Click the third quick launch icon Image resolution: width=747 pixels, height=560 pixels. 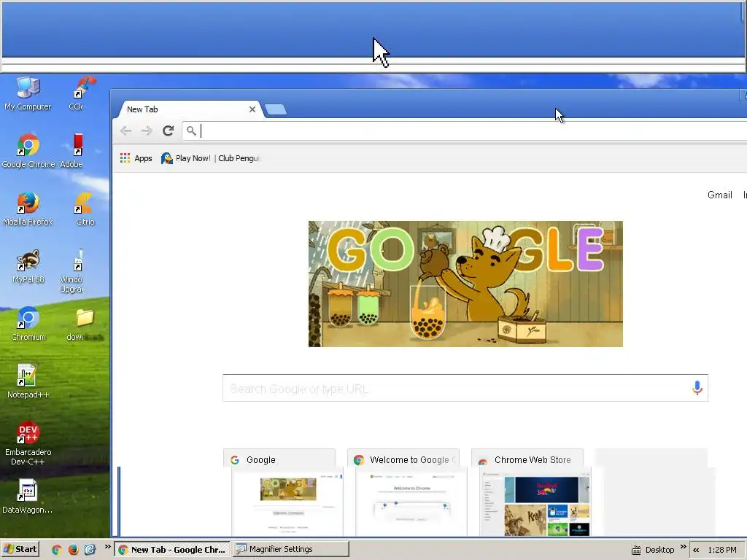[x=90, y=550]
